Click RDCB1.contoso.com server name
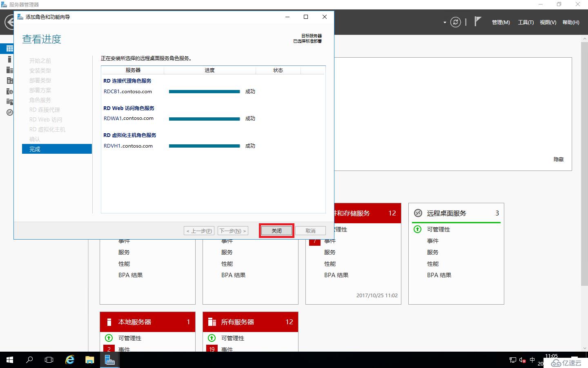This screenshot has height=368, width=588. pyautogui.click(x=128, y=92)
